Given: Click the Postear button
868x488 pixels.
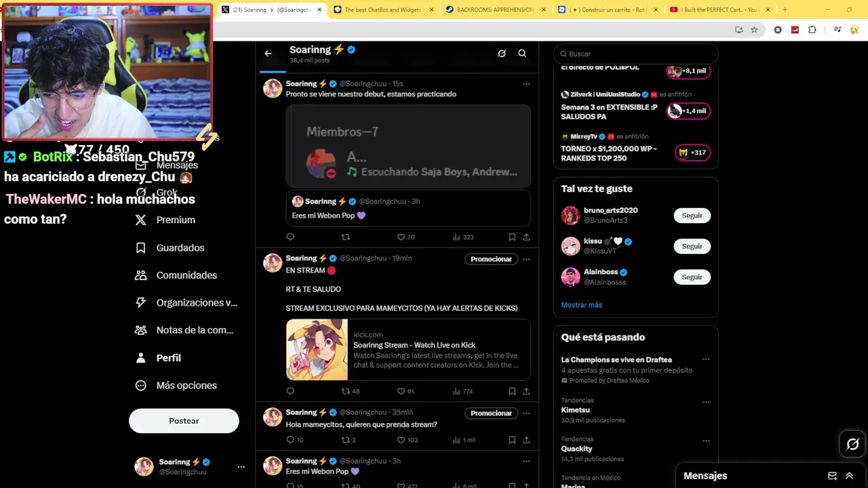Looking at the screenshot, I should tap(184, 421).
